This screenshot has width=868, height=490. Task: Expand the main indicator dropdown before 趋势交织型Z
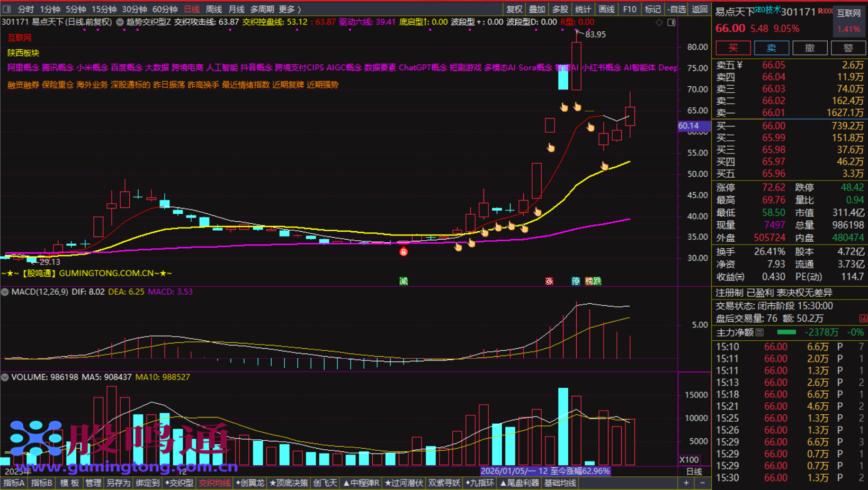[120, 22]
